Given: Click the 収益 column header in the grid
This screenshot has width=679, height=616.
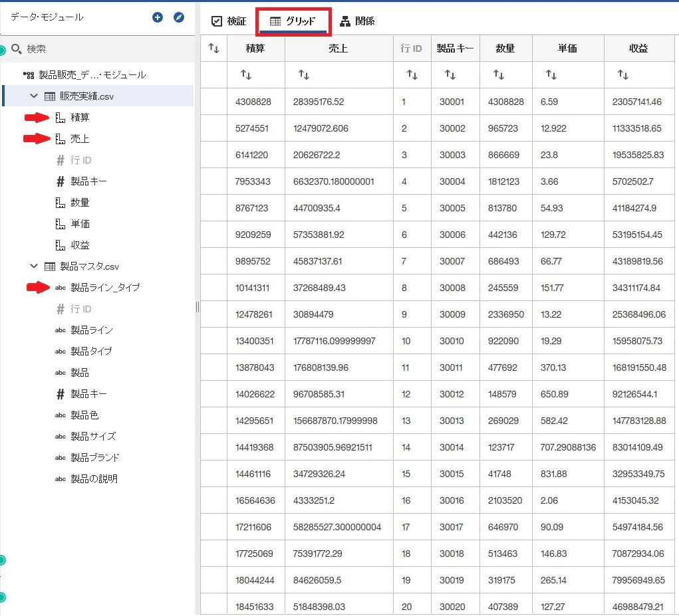Looking at the screenshot, I should (639, 48).
